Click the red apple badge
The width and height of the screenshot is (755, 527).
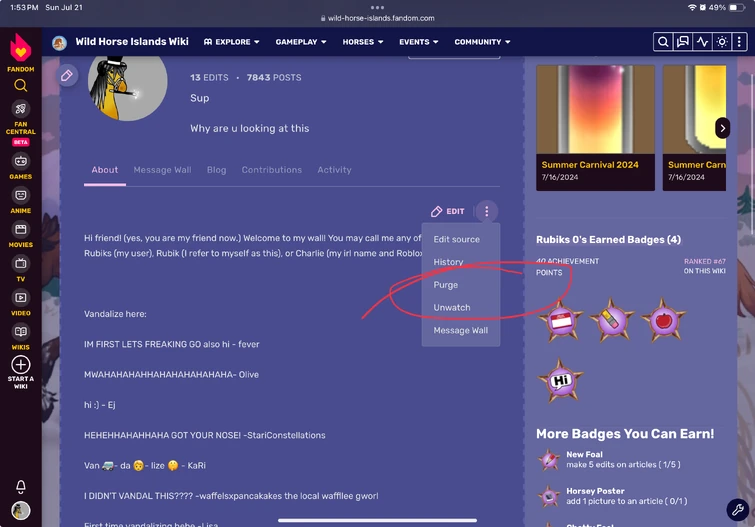click(x=664, y=319)
